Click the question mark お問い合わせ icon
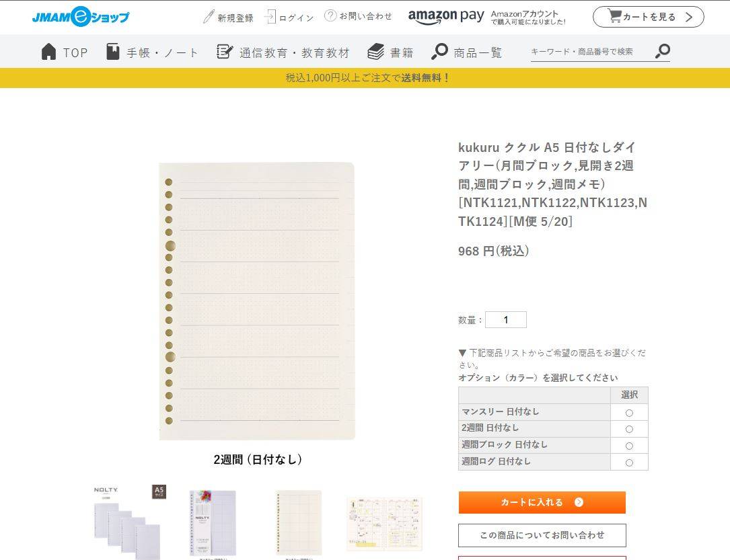The width and height of the screenshot is (730, 560). point(330,15)
